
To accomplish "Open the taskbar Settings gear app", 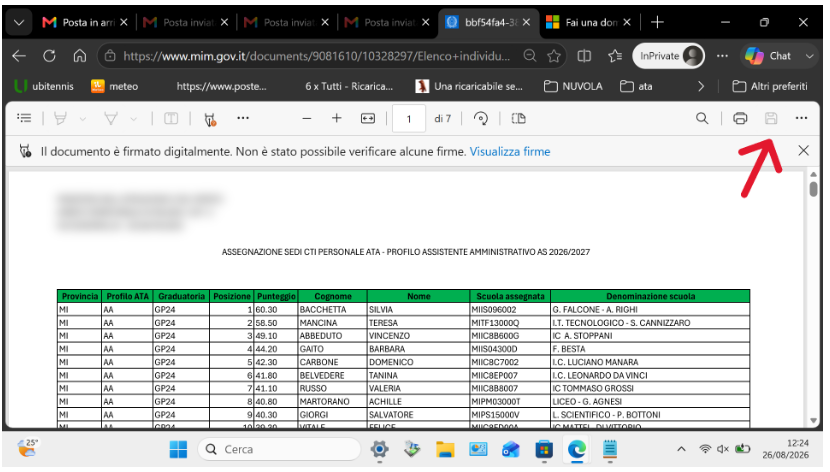I will pyautogui.click(x=380, y=450).
